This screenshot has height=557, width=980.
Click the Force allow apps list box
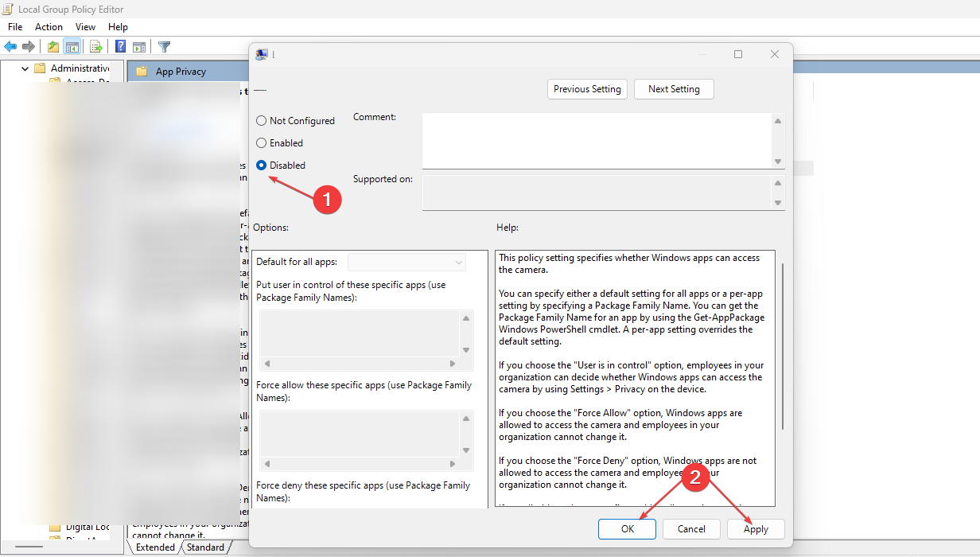click(x=360, y=434)
